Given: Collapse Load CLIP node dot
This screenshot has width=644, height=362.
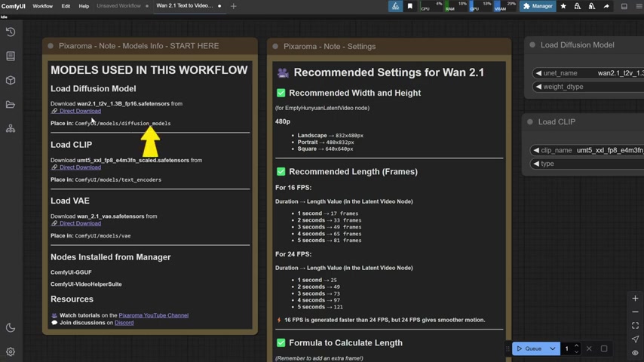Looking at the screenshot, I should (530, 122).
